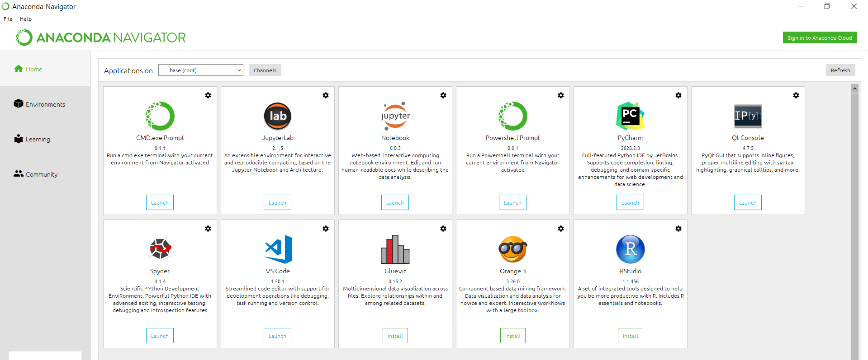Sign in to Anaconda Cloud
The width and height of the screenshot is (868, 360).
click(820, 37)
